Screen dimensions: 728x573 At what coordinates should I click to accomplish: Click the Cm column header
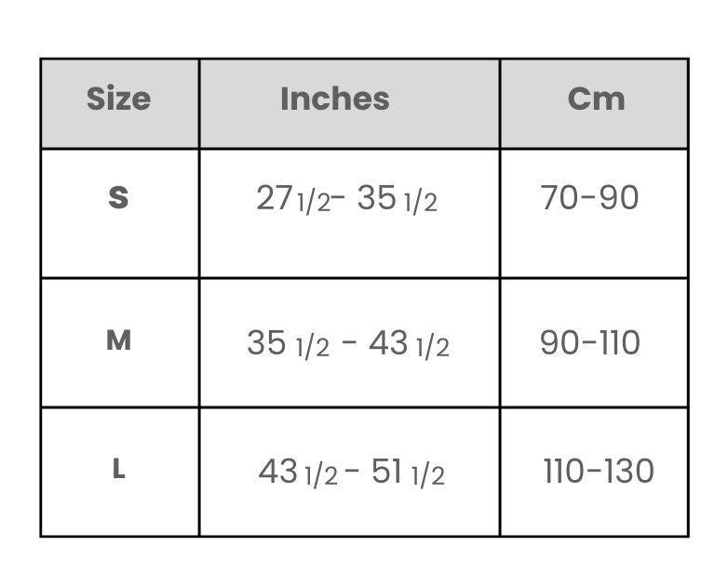click(x=594, y=103)
